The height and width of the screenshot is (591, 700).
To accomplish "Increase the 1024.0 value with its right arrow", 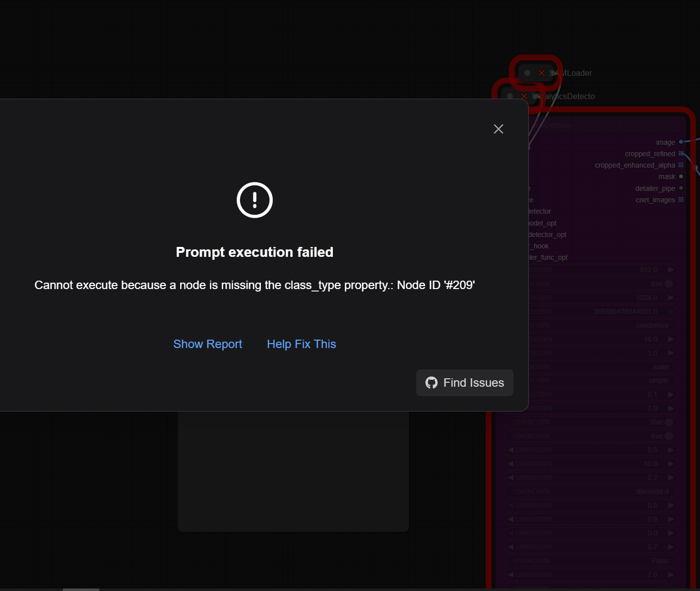I will click(x=671, y=297).
